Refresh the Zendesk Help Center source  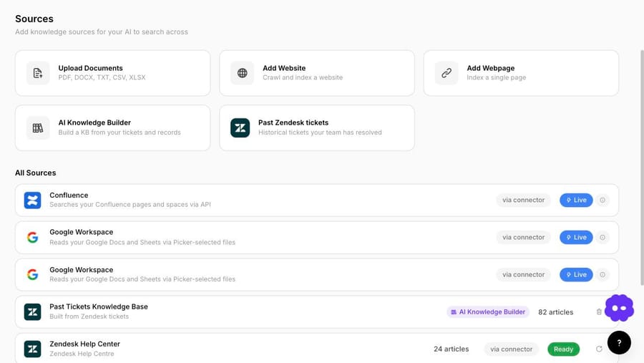coord(599,349)
